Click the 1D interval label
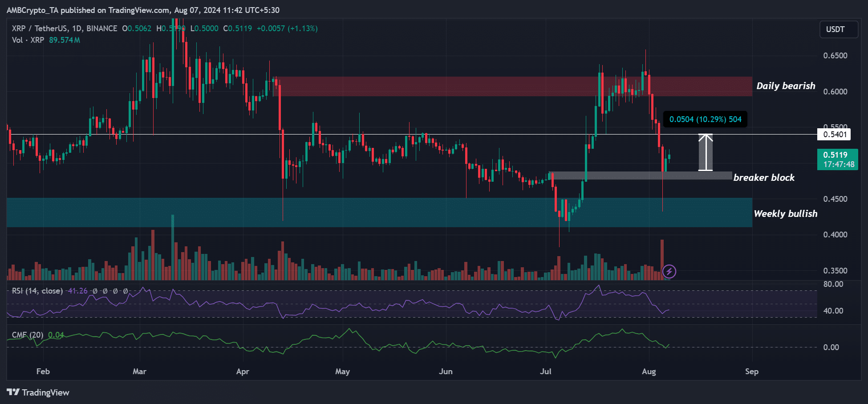The width and height of the screenshot is (868, 404). point(77,29)
